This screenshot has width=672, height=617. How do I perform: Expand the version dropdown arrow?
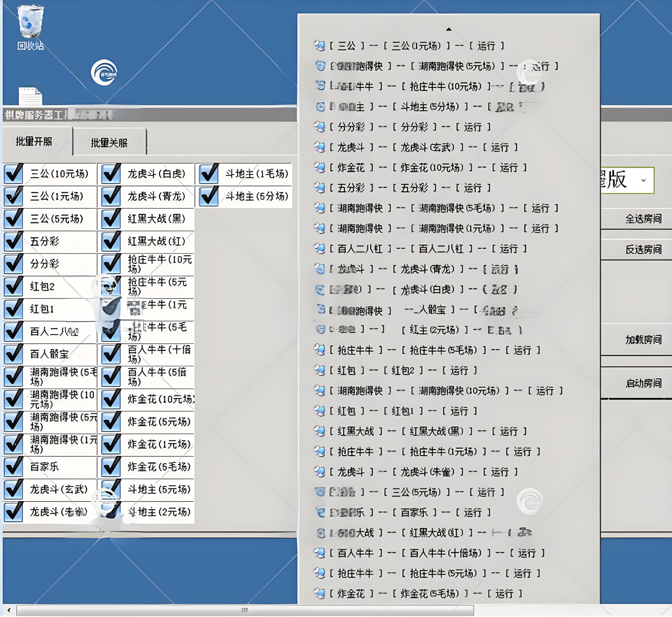point(644,181)
